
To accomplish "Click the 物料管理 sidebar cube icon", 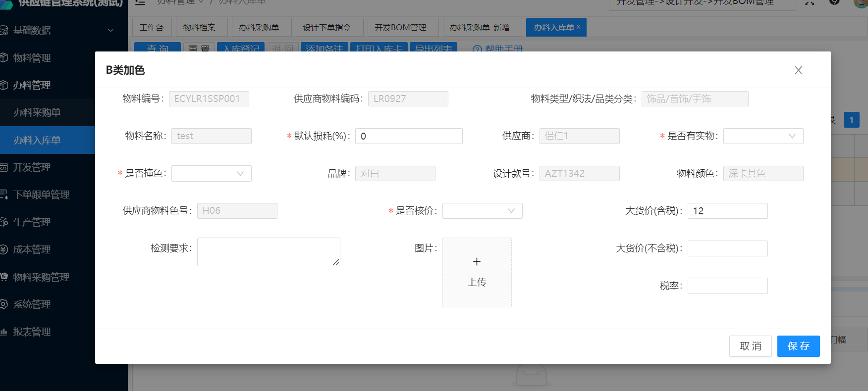I will pos(4,58).
